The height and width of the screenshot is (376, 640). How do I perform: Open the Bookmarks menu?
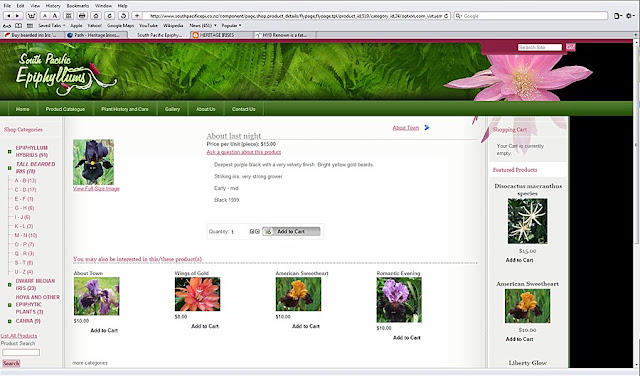(78, 6)
